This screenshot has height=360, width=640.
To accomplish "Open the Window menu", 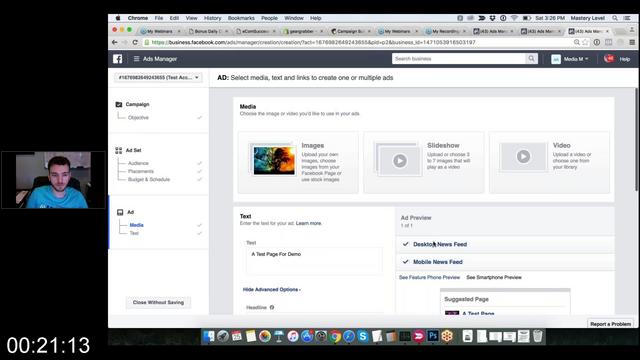I will pyautogui.click(x=294, y=18).
